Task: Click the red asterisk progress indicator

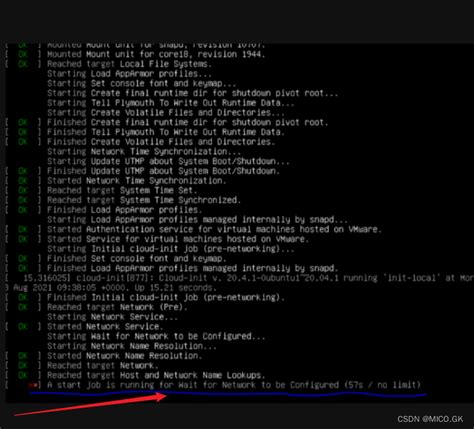Action: point(33,385)
